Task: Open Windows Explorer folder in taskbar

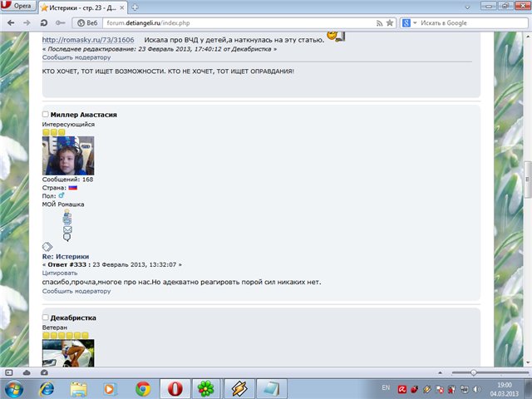Action: [x=78, y=389]
